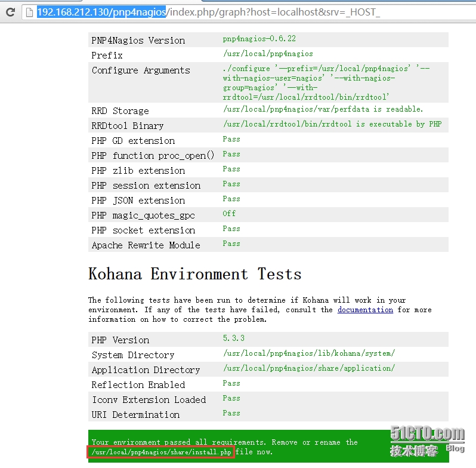The height and width of the screenshot is (468, 476).
Task: Select the value 'pnp4nagios-0.6.22'
Action: (x=259, y=39)
